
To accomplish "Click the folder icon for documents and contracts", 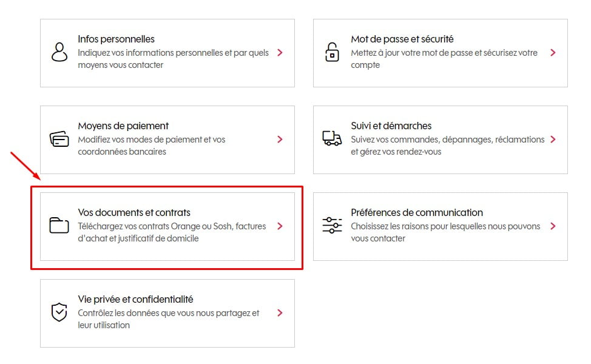I will pyautogui.click(x=59, y=226).
